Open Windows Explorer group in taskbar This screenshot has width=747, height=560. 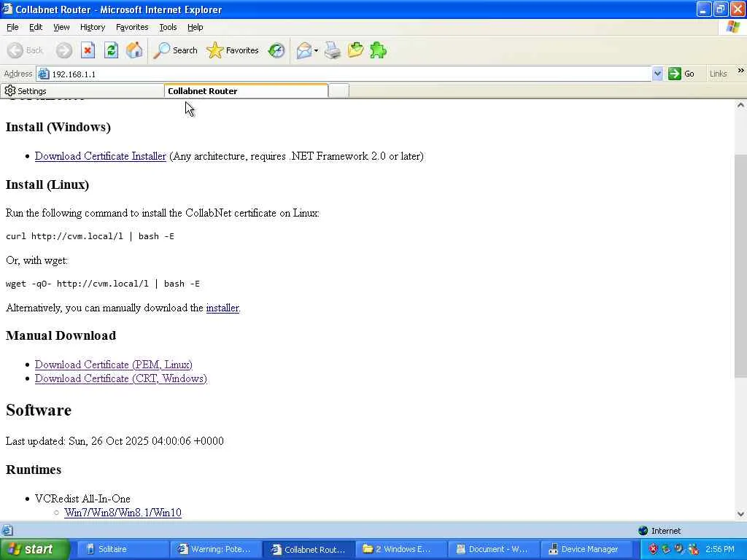coord(403,549)
